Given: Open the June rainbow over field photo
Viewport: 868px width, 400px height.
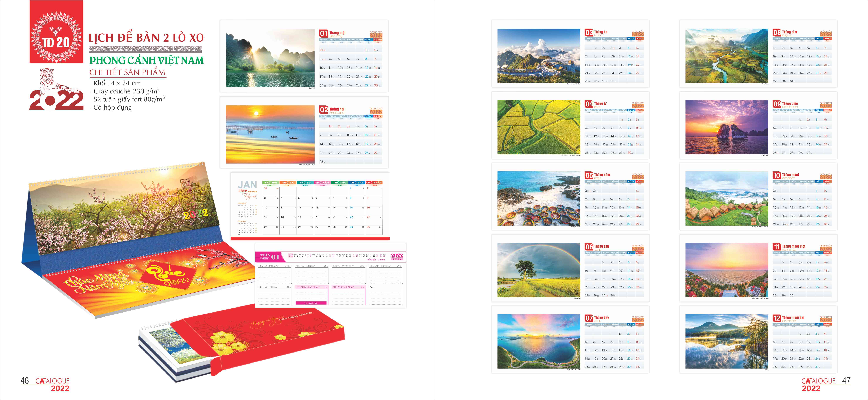Looking at the screenshot, I should pos(539,270).
